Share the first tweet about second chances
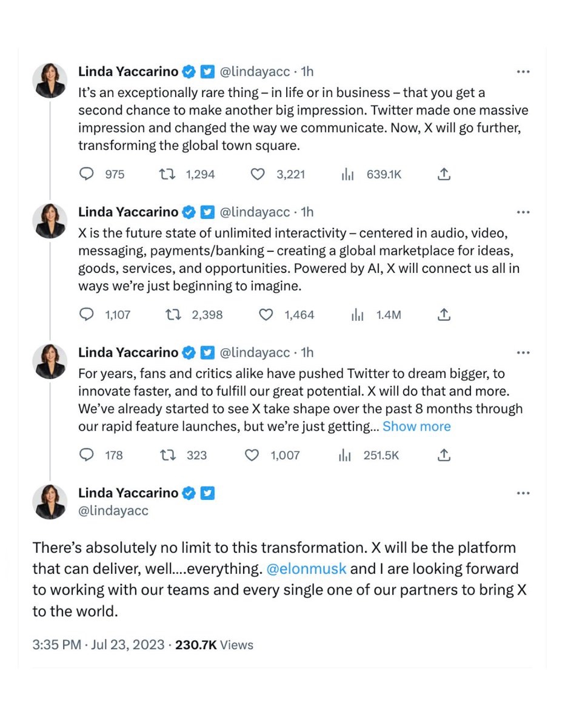Screen dimensions: 582x728 coord(444,175)
